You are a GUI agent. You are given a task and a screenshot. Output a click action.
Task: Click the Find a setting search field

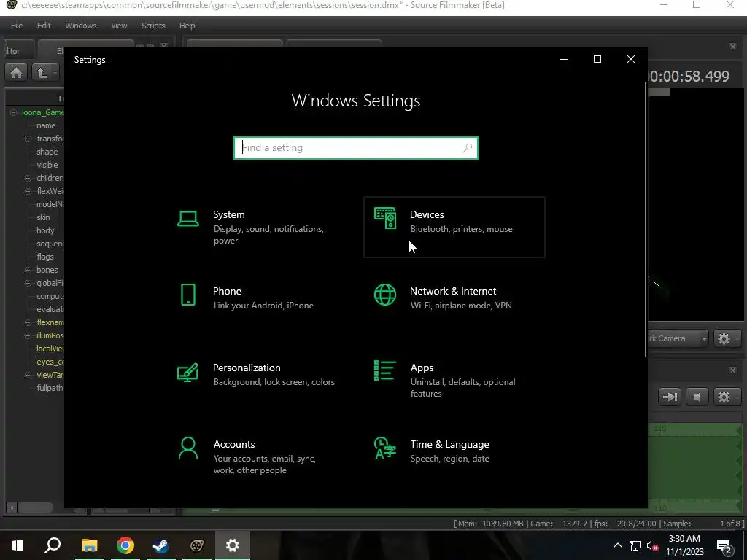(x=356, y=148)
